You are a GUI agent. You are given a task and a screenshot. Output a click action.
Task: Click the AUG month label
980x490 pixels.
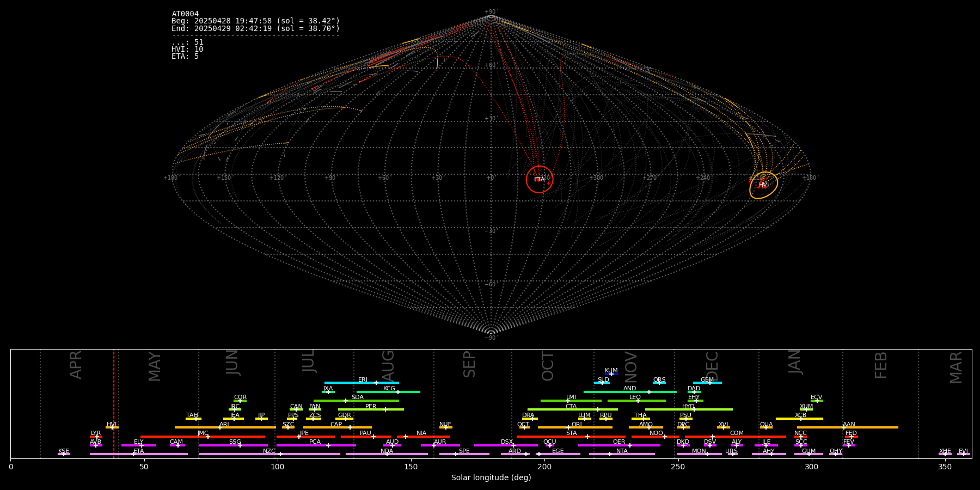click(388, 366)
